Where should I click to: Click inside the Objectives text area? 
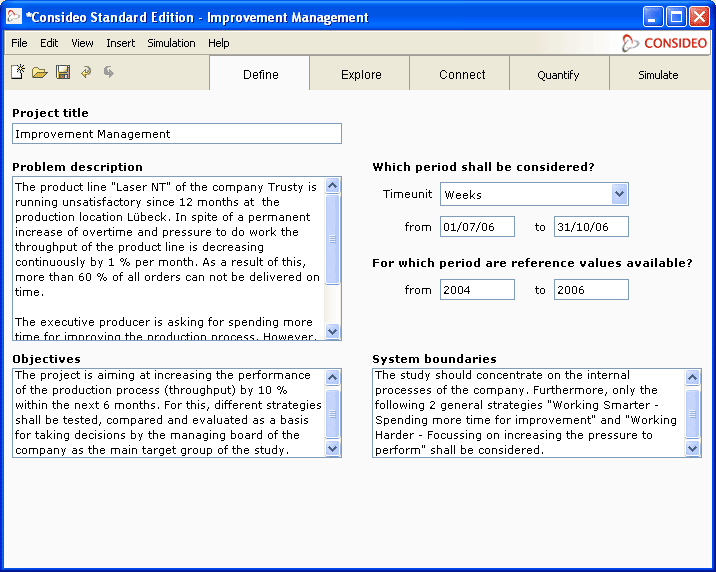coord(168,413)
